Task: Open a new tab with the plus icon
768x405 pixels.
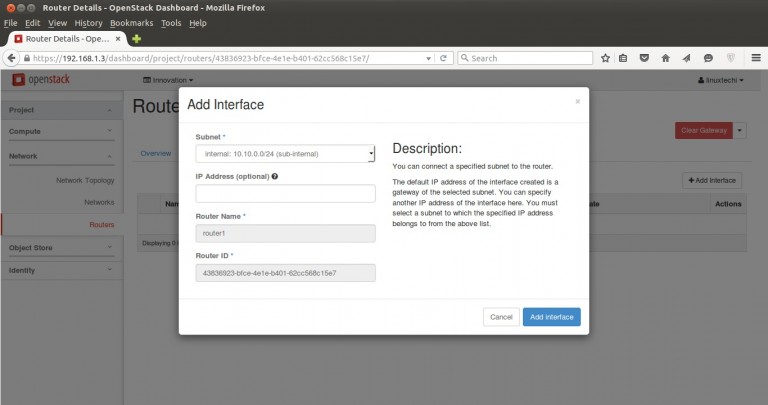Action: tap(137, 38)
